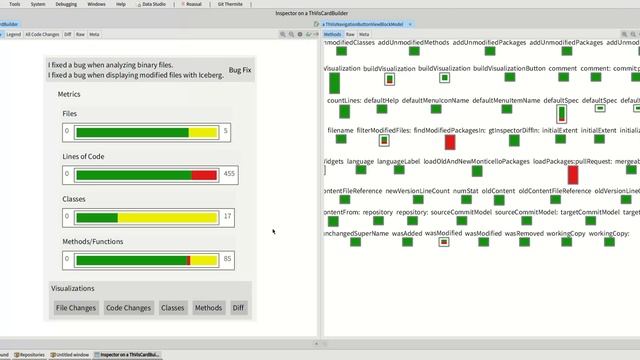This screenshot has height=360, width=640.
Task: Click the red box under findModifiedPackagesIn:
Action: [x=450, y=142]
